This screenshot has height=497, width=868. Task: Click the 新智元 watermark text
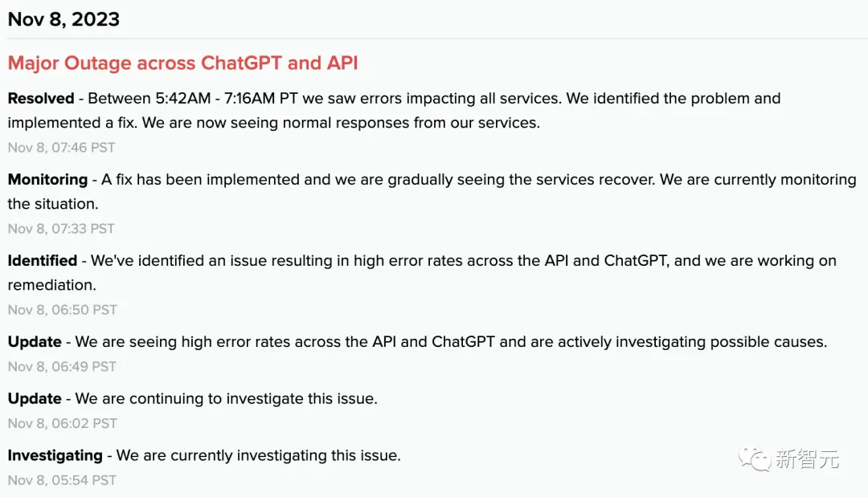pos(807,459)
